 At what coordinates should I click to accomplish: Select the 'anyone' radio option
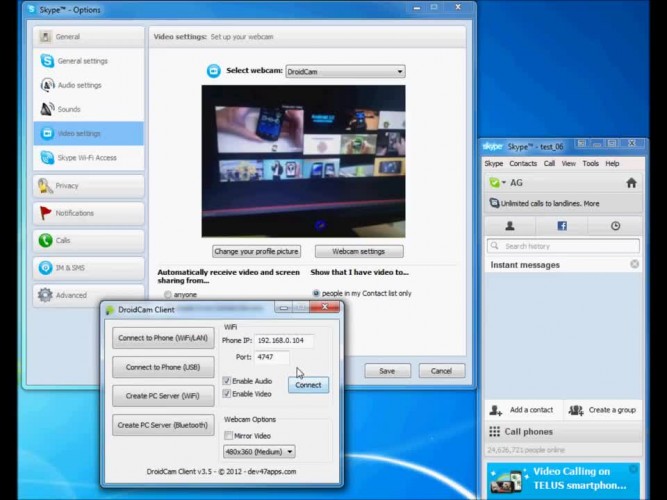[x=168, y=294]
